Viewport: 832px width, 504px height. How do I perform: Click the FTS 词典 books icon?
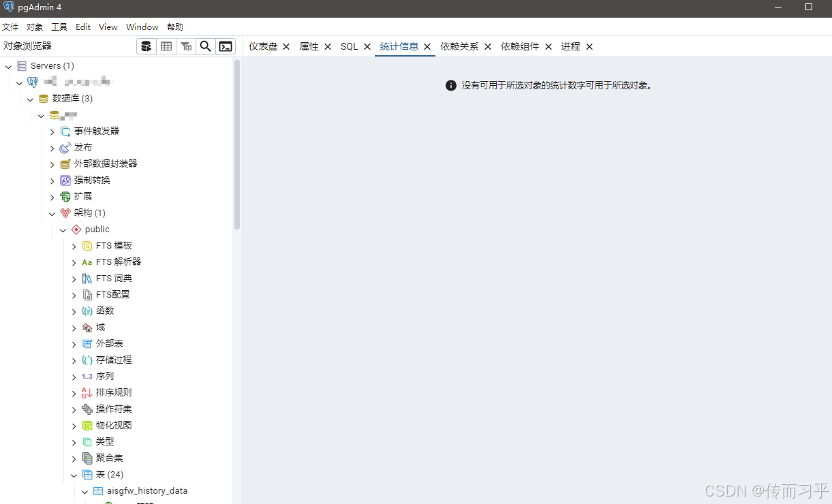pyautogui.click(x=87, y=279)
